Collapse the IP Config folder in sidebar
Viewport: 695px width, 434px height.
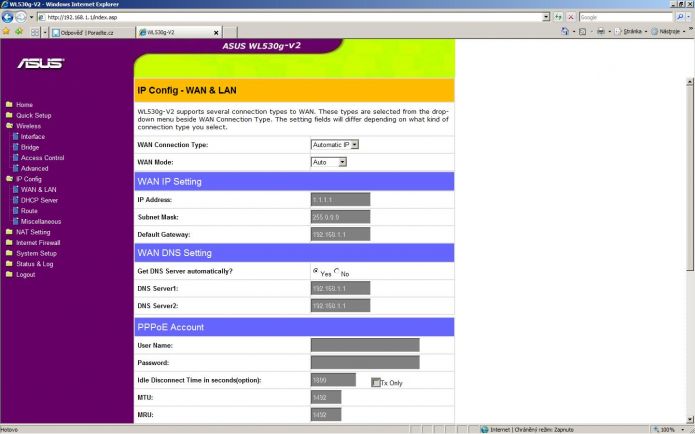(x=9, y=179)
